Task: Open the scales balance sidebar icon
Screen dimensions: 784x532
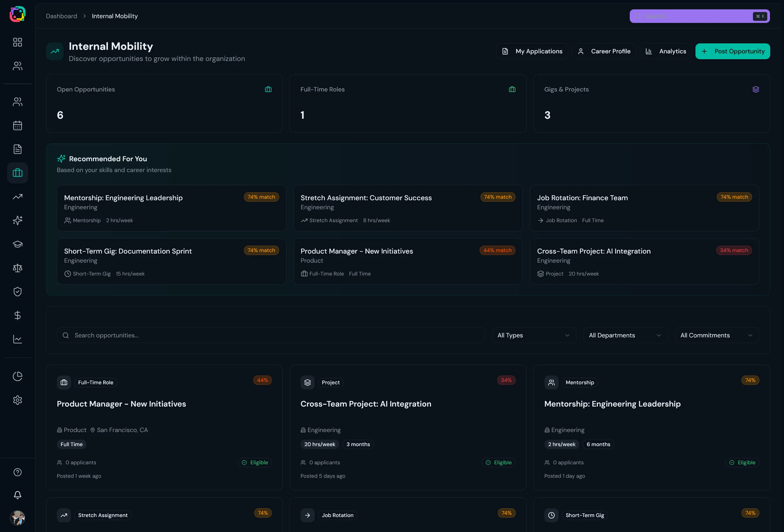Action: (x=18, y=268)
